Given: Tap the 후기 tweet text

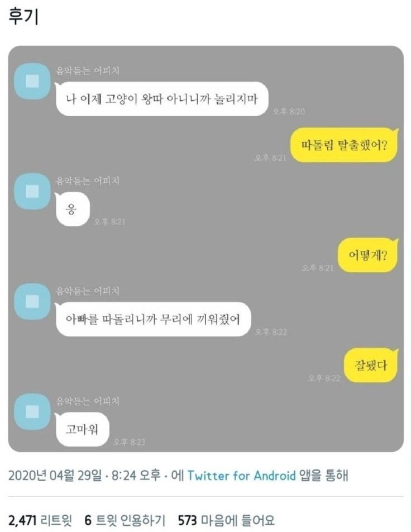Looking at the screenshot, I should pyautogui.click(x=23, y=16).
